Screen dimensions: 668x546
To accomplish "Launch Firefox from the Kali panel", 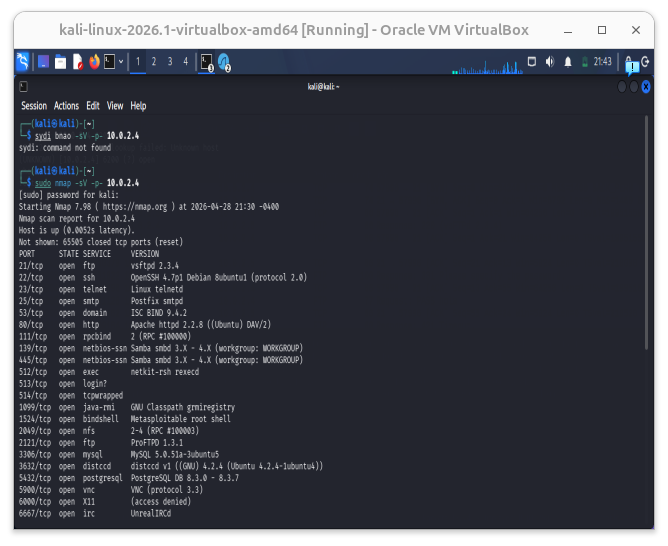I will [x=94, y=62].
